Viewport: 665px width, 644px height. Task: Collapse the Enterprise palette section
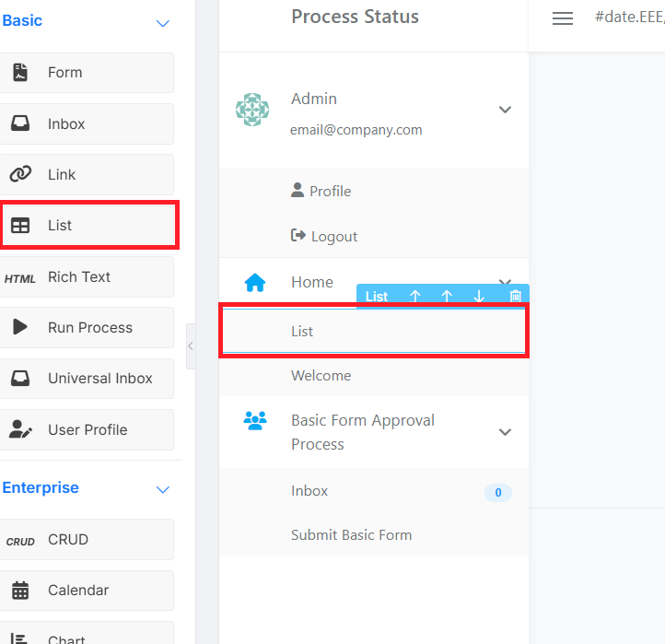(x=163, y=489)
